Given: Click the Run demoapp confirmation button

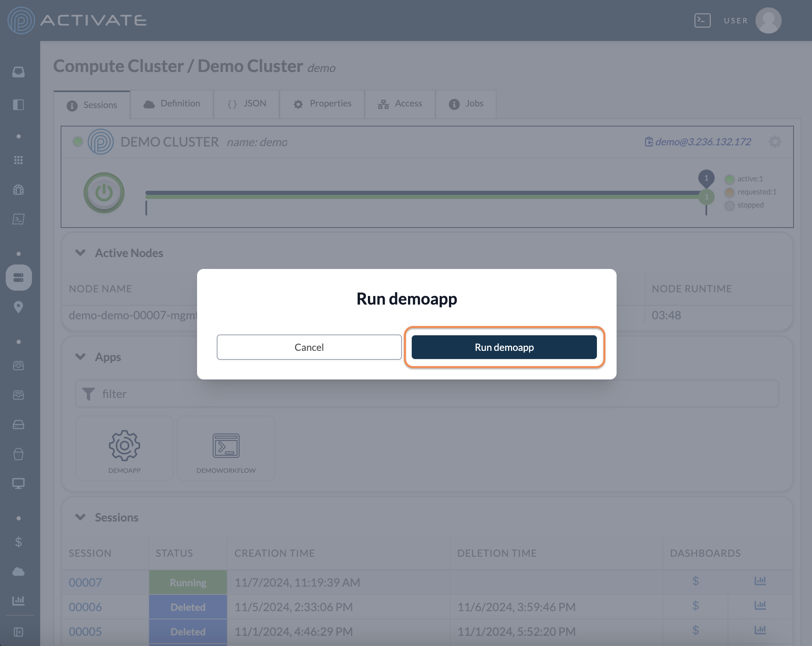Looking at the screenshot, I should (x=504, y=346).
